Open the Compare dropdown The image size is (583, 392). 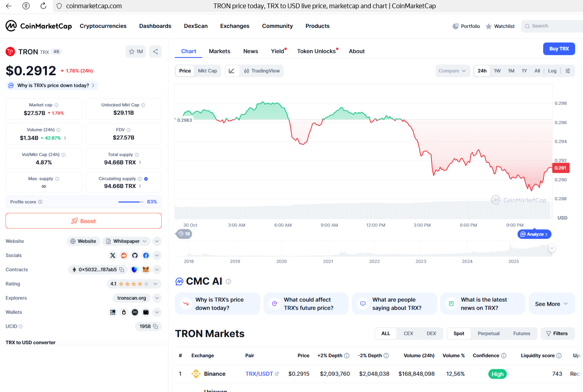point(452,71)
